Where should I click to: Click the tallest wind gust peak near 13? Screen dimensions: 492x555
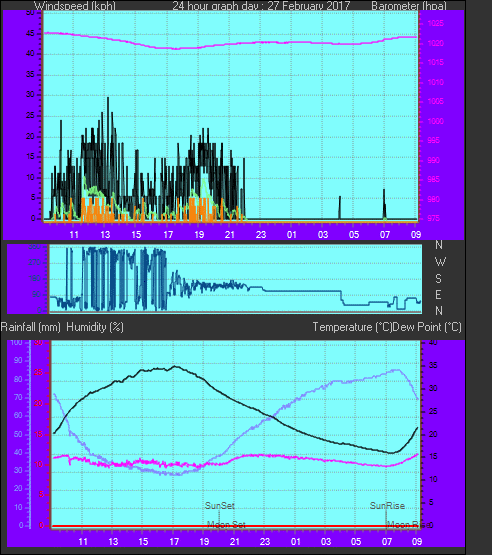108,98
